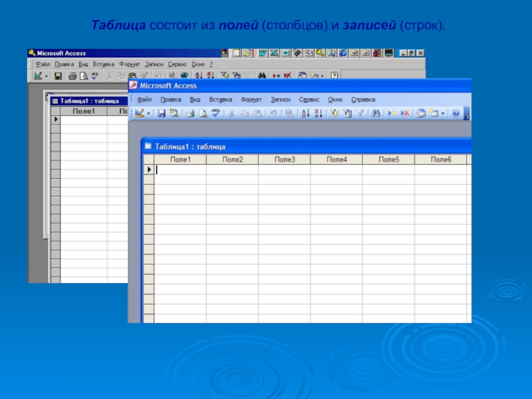Select the Поле1 column header in the back table
This screenshot has height=399, width=532.
click(84, 111)
